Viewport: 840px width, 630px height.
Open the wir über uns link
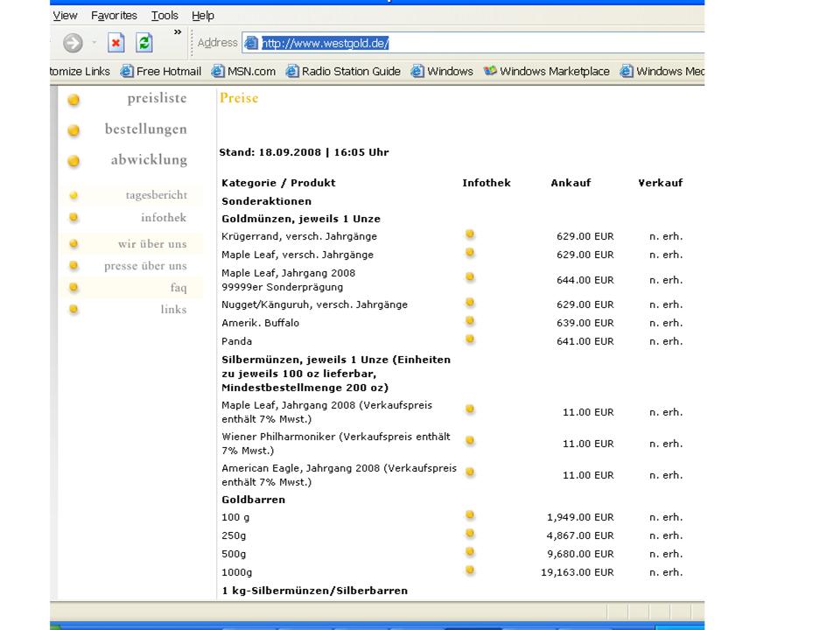click(x=152, y=244)
